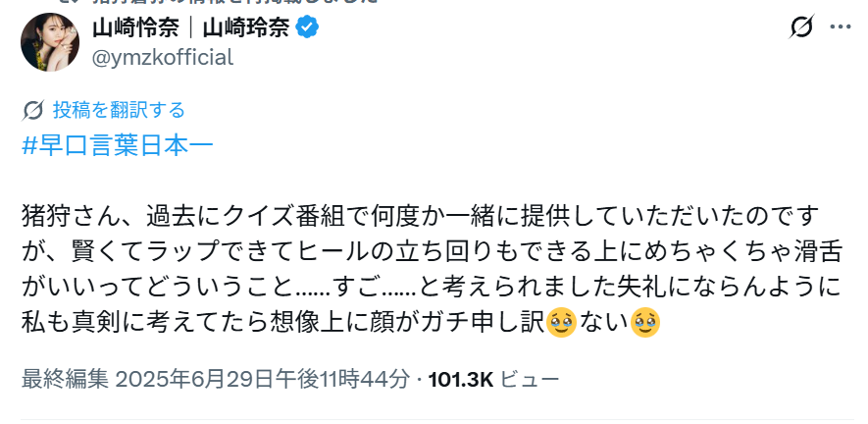Viewport: 868px width, 424px height.
Task: Open the profile avatar photo
Action: coord(49,42)
